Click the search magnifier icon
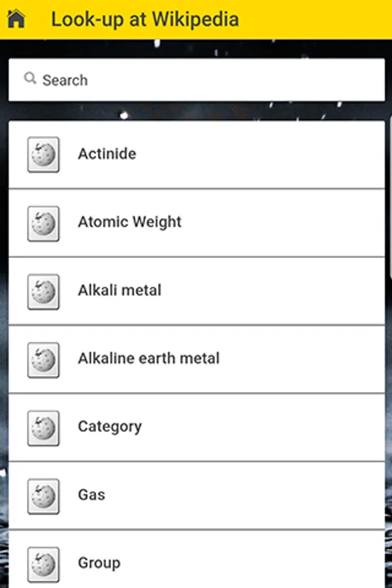This screenshot has height=588, width=392. coord(29,79)
